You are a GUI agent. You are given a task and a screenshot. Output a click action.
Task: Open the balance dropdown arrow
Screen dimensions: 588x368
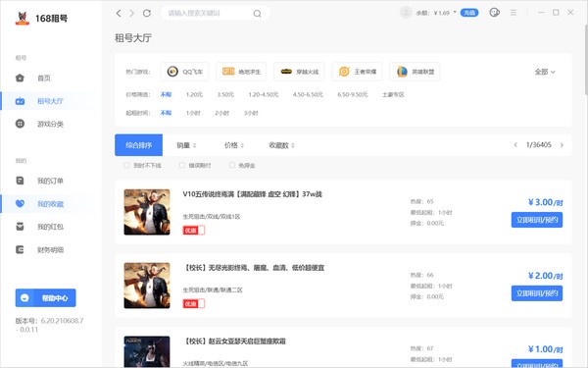coord(455,13)
